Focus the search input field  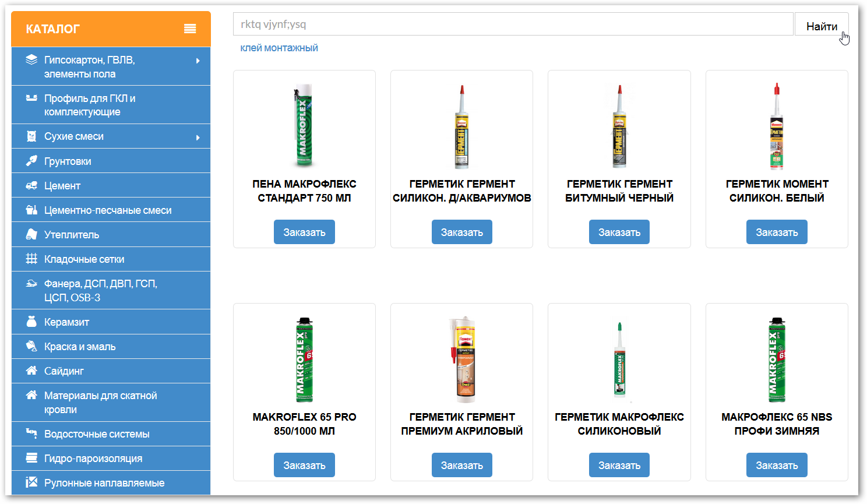pyautogui.click(x=513, y=24)
